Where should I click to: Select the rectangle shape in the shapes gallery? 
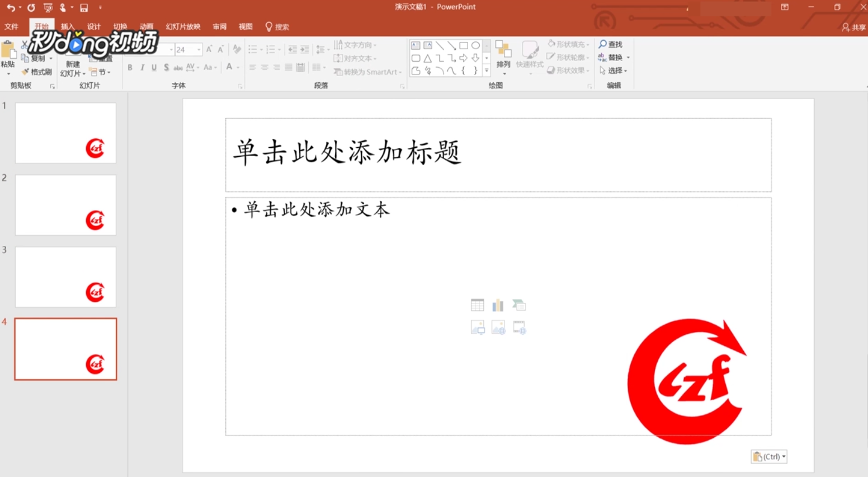coord(464,45)
